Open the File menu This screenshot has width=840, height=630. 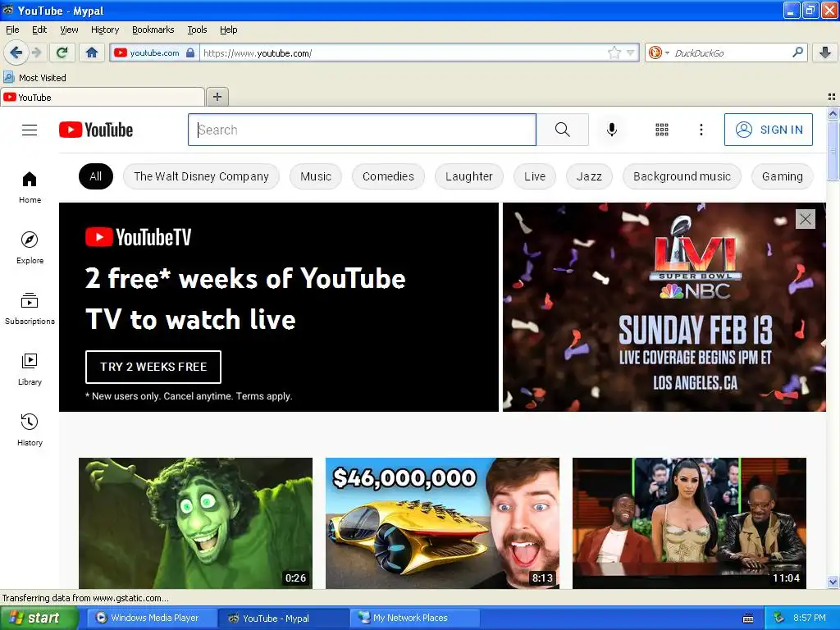pyautogui.click(x=12, y=30)
